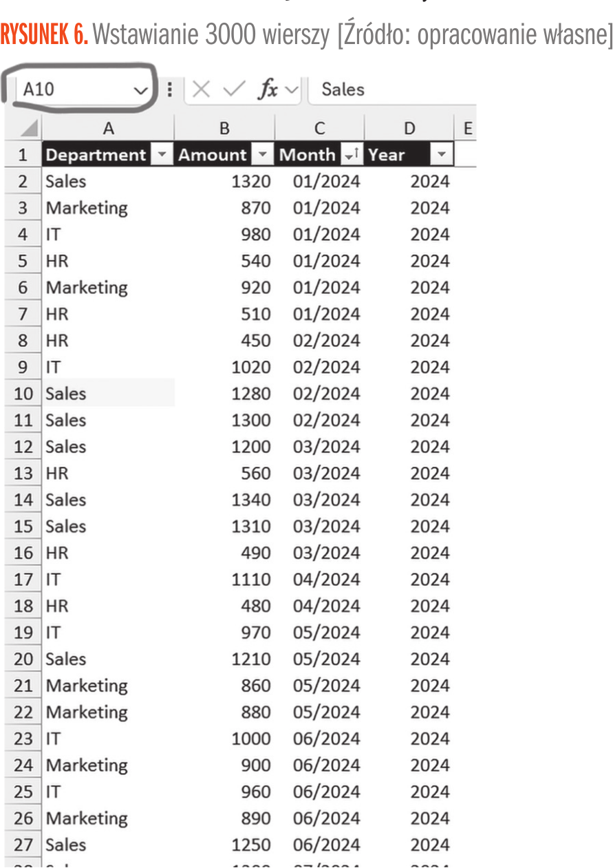Select column B header

click(224, 128)
